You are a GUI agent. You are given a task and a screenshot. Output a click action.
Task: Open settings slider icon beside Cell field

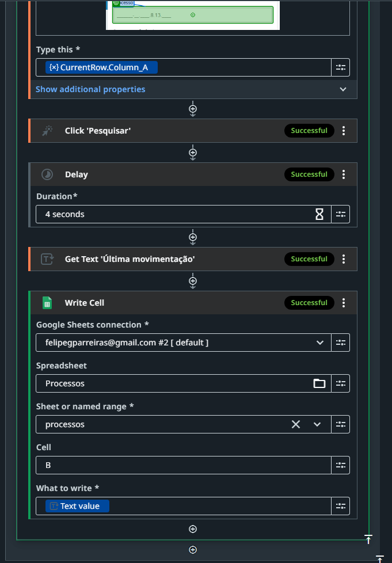[340, 465]
